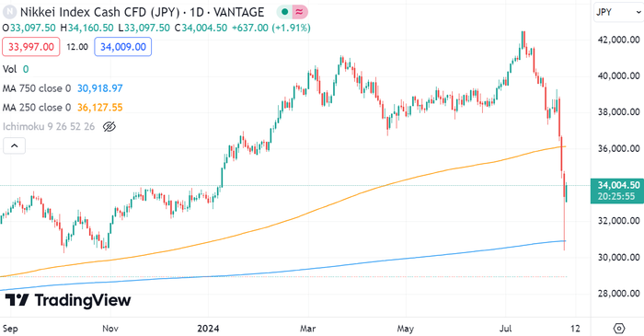Toggle Ichimoku indicator visibility eye icon

click(109, 126)
